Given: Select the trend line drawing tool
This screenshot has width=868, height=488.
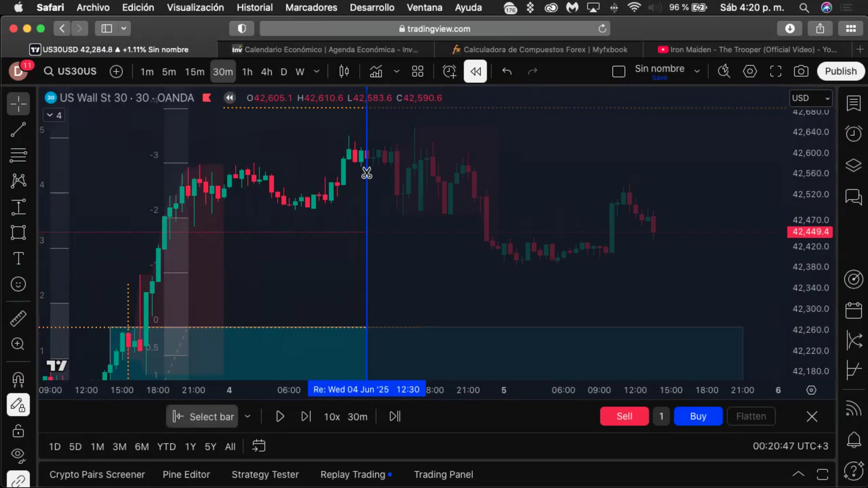Looking at the screenshot, I should 18,129.
